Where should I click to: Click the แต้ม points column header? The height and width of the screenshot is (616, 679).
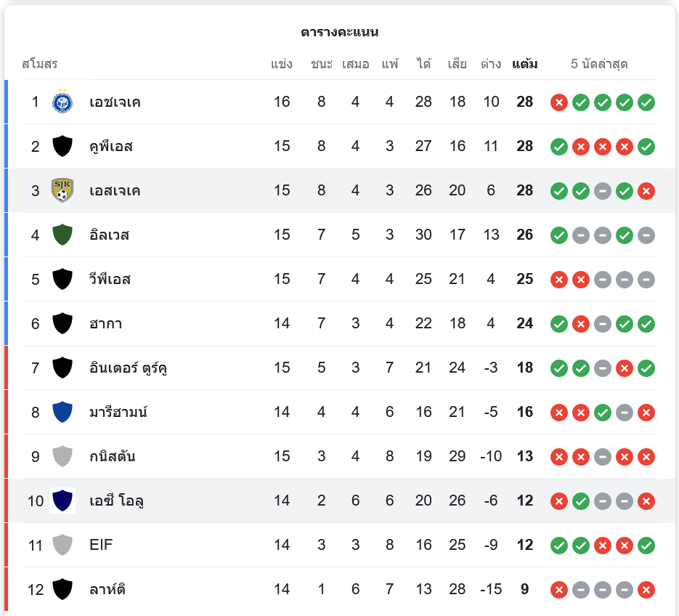(x=524, y=64)
